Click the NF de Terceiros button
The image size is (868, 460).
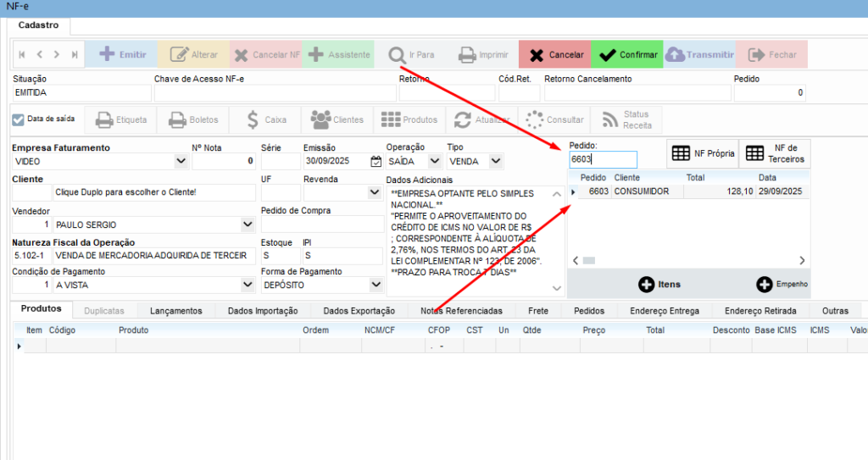pos(773,153)
